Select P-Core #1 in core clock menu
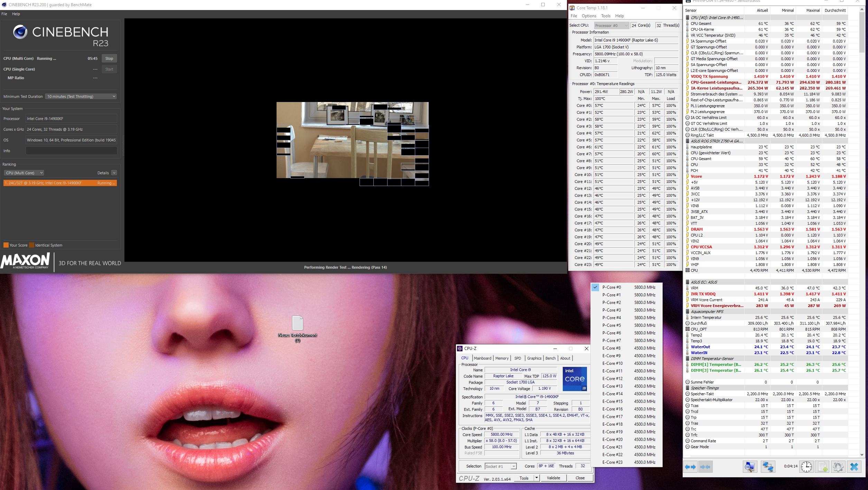The height and width of the screenshot is (490, 868). 626,295
